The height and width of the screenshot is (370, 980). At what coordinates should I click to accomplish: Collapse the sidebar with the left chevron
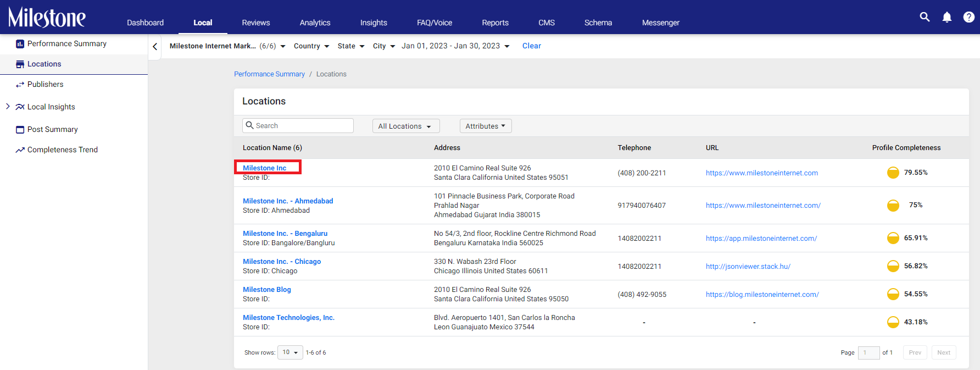155,47
